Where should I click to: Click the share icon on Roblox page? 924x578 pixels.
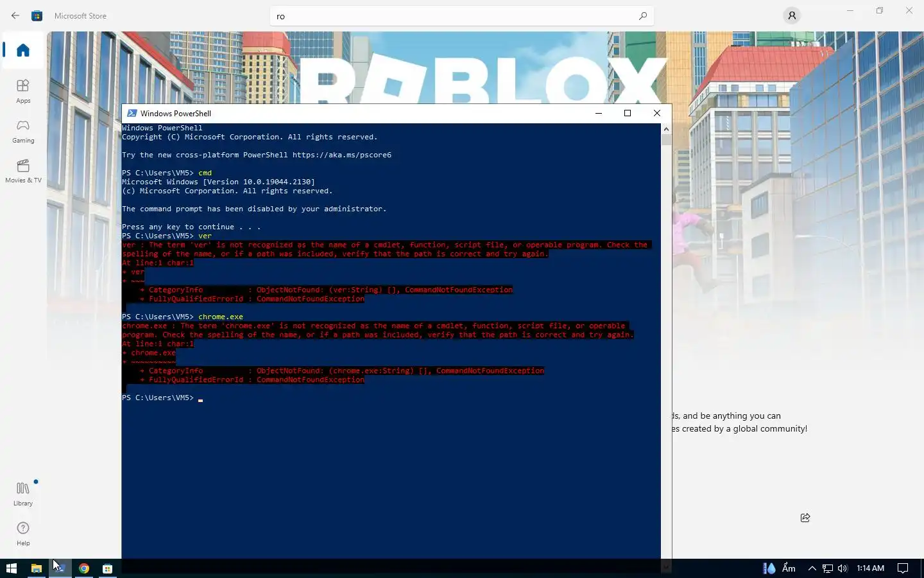click(x=805, y=518)
